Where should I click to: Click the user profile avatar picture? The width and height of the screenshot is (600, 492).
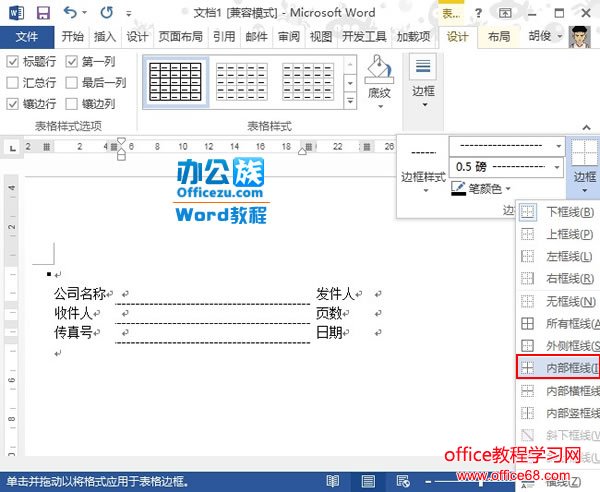580,37
